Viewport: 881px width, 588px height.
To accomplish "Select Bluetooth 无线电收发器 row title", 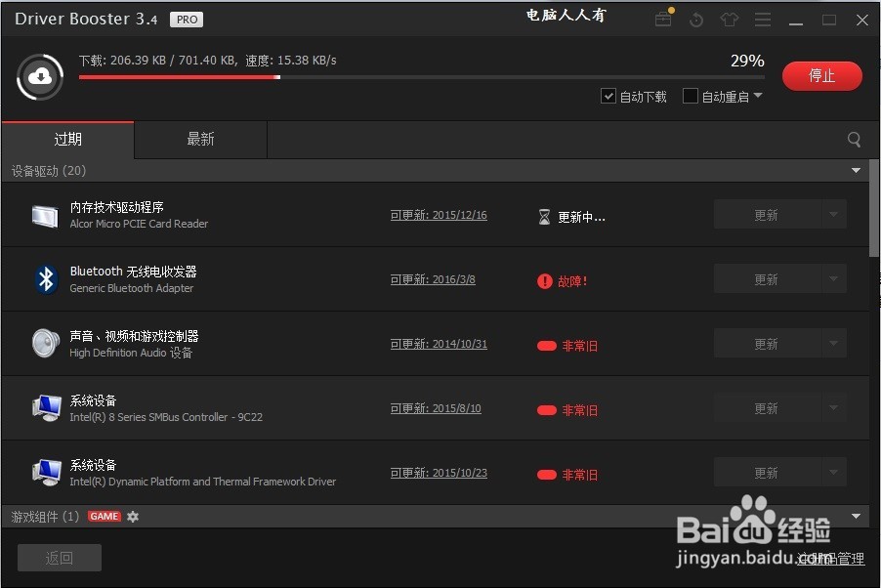I will coord(133,272).
